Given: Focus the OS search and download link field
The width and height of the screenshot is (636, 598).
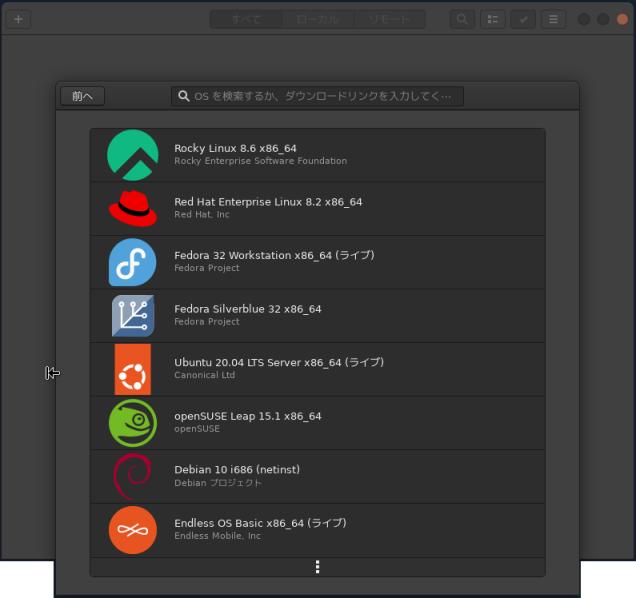Looking at the screenshot, I should 317,96.
